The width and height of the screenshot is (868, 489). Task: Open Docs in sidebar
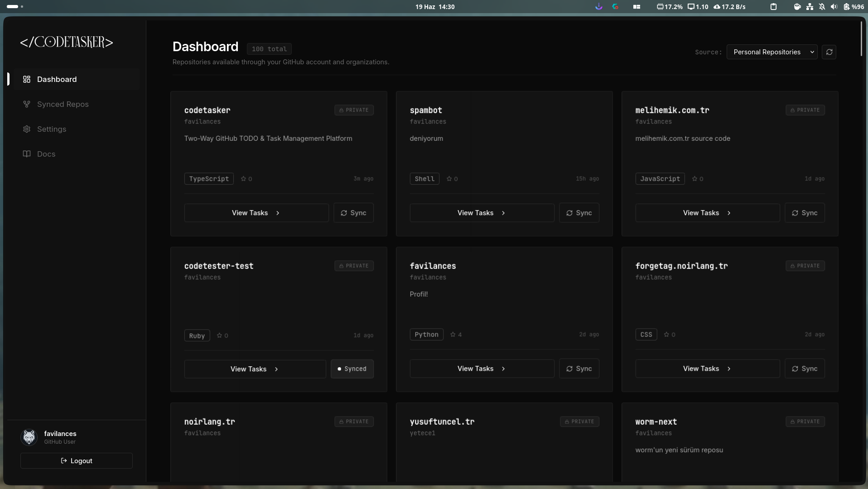[x=76, y=154]
